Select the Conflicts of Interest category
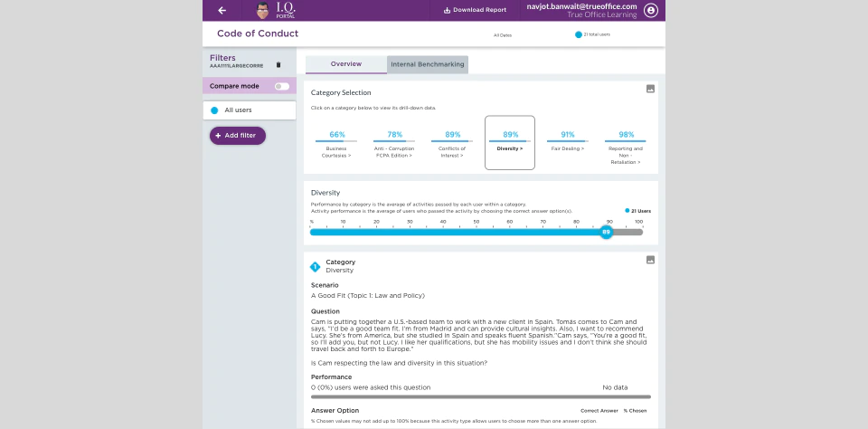Image resolution: width=868 pixels, height=429 pixels. click(x=452, y=145)
